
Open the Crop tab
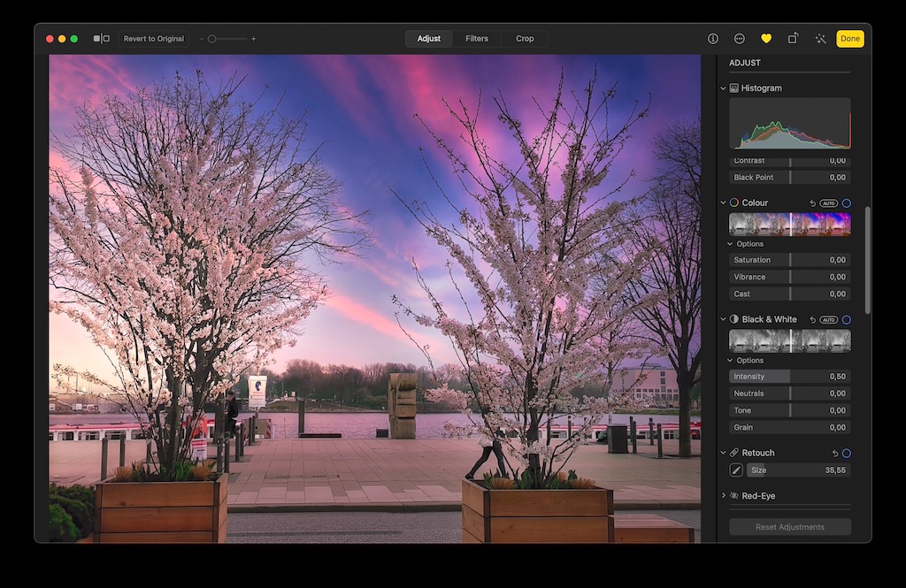click(x=525, y=39)
